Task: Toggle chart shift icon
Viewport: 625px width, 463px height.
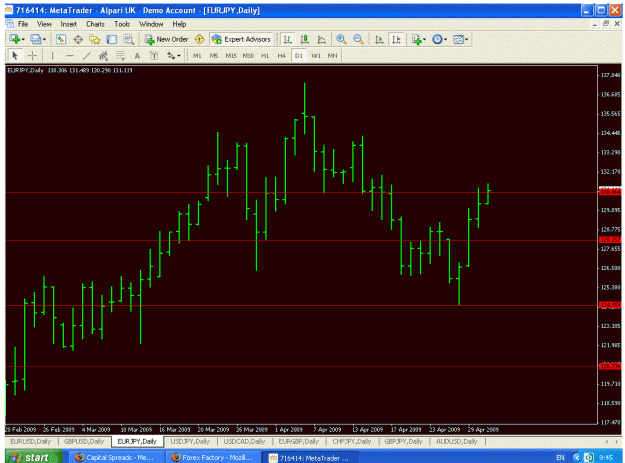Action: pyautogui.click(x=396, y=39)
